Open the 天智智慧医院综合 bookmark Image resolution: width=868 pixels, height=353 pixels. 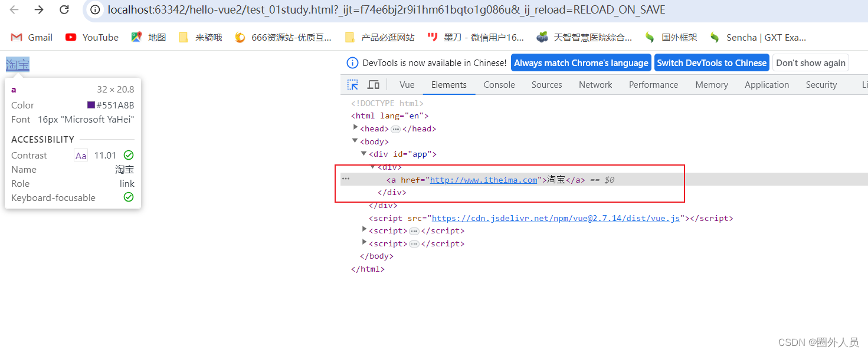point(584,37)
